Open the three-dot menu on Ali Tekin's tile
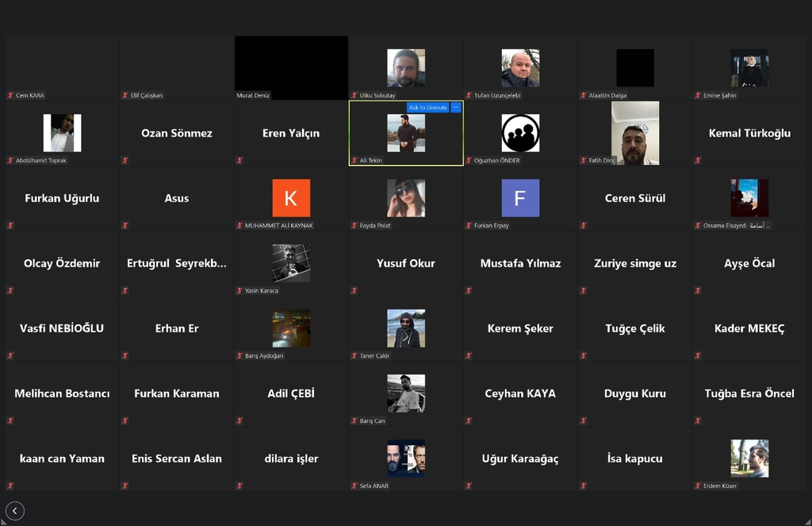Screen dimensions: 812x526 point(456,107)
